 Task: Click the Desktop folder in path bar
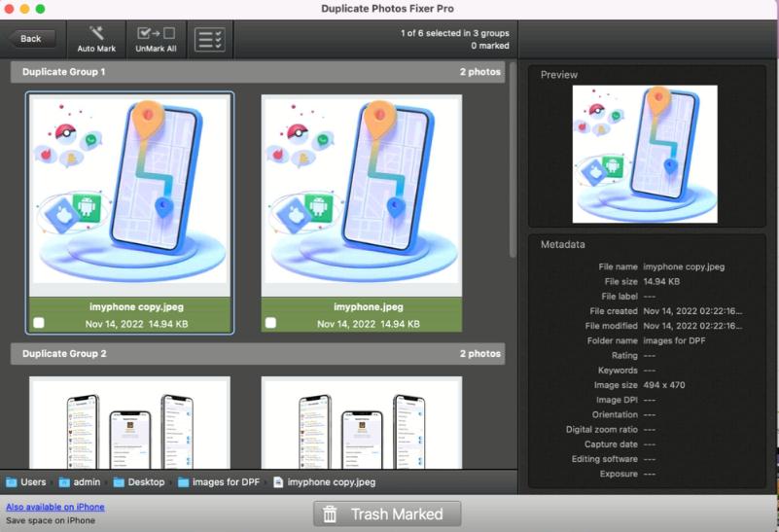[x=138, y=481]
